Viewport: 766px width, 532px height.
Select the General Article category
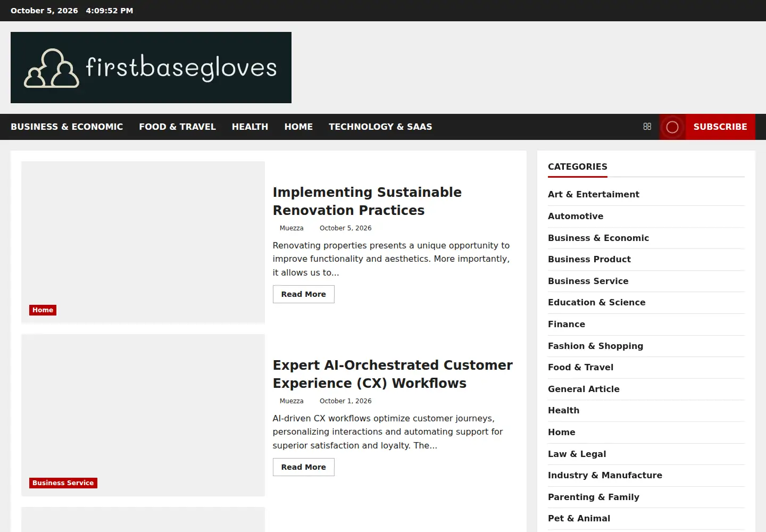(584, 389)
